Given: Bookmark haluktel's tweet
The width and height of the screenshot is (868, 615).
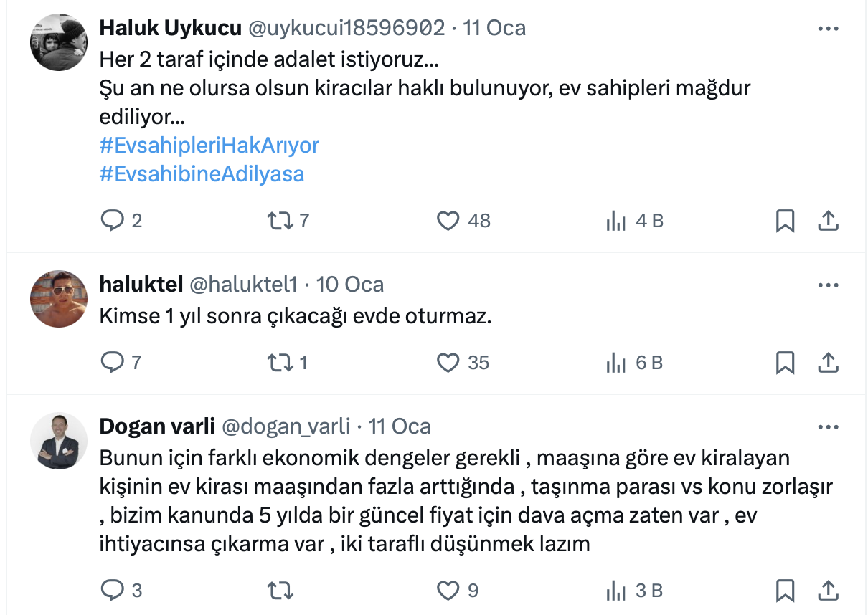Looking at the screenshot, I should [x=786, y=363].
